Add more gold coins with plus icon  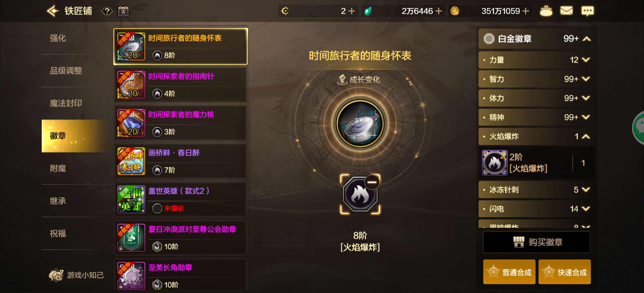pos(525,11)
